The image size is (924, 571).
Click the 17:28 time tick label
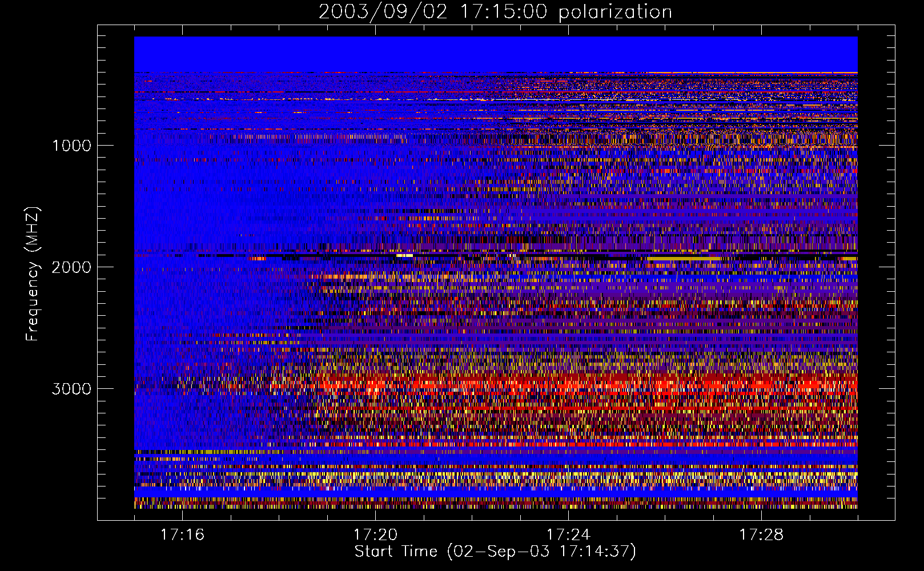pos(761,534)
